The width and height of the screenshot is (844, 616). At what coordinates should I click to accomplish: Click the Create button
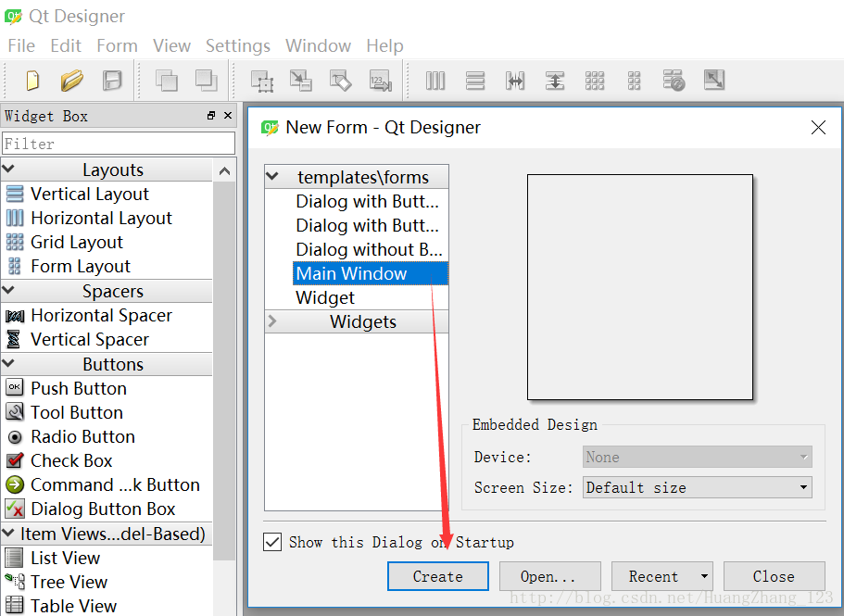[x=437, y=576]
